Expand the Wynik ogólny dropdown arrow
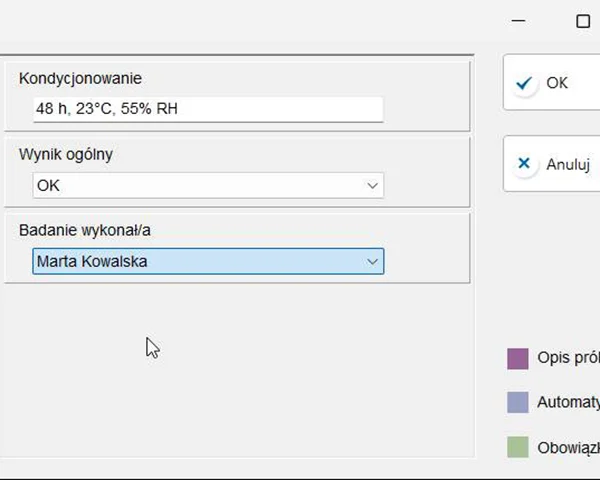 [373, 186]
